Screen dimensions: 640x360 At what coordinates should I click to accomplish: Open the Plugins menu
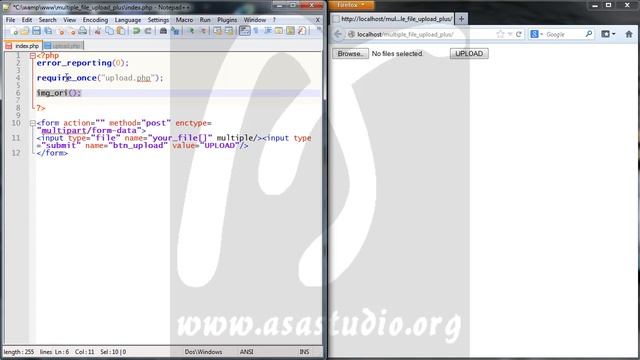coord(227,20)
